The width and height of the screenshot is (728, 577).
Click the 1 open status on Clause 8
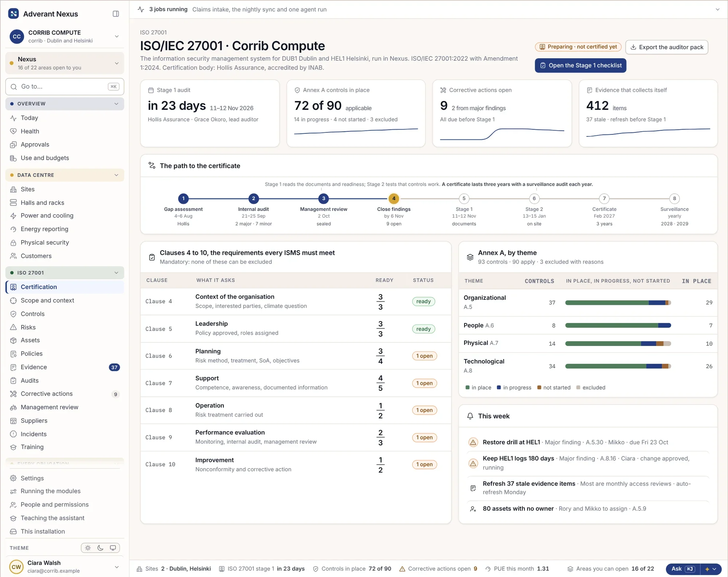tap(424, 410)
